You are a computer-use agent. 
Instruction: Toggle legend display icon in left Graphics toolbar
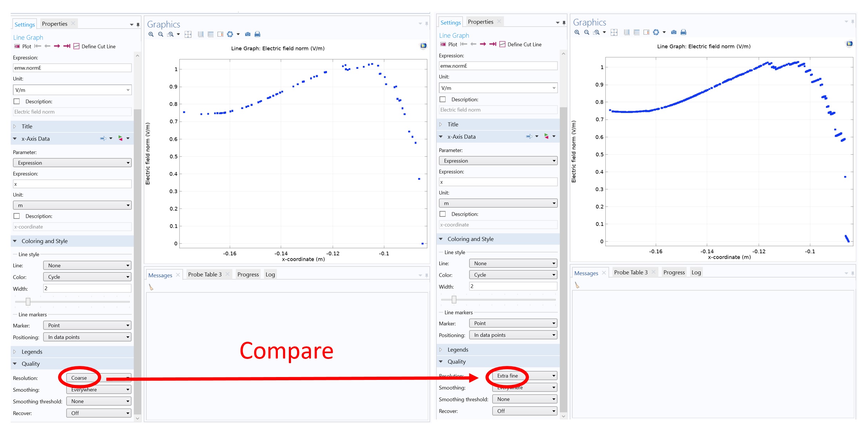pyautogui.click(x=220, y=34)
